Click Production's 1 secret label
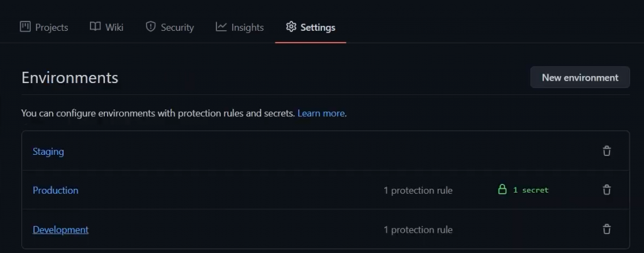Viewport: 644px width, 253px height. tap(531, 190)
